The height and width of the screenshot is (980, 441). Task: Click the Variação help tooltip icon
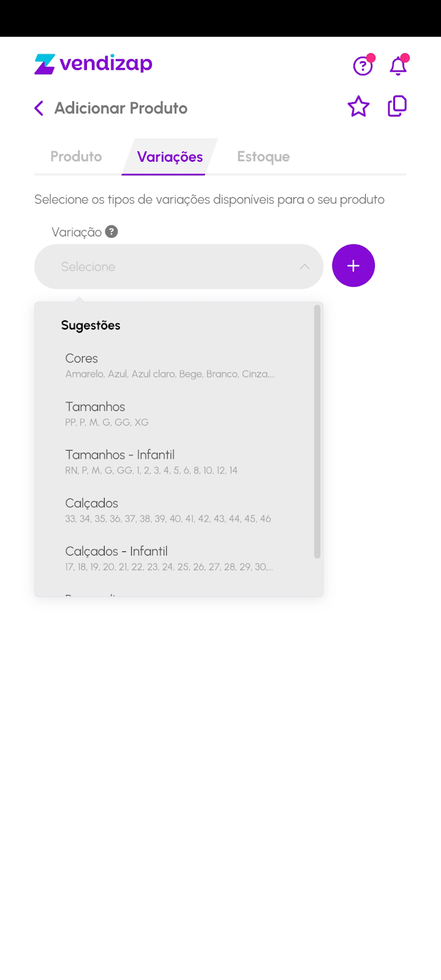tap(111, 232)
